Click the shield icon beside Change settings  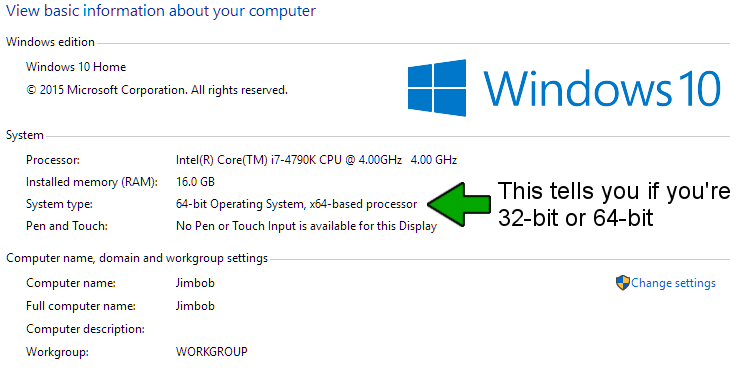[622, 283]
